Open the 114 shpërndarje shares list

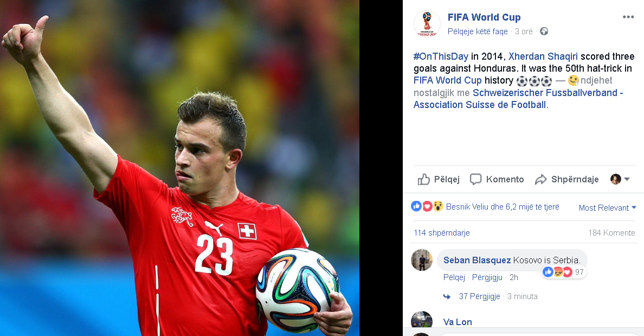[x=441, y=233]
